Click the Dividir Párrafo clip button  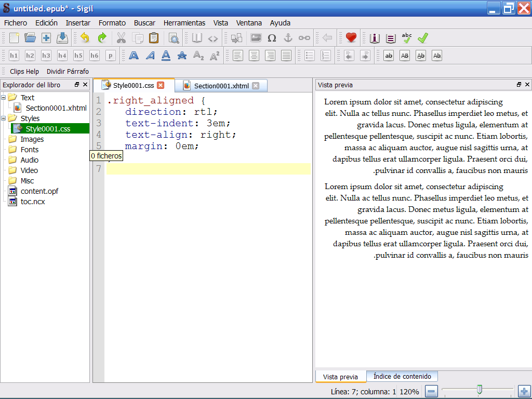(x=68, y=71)
